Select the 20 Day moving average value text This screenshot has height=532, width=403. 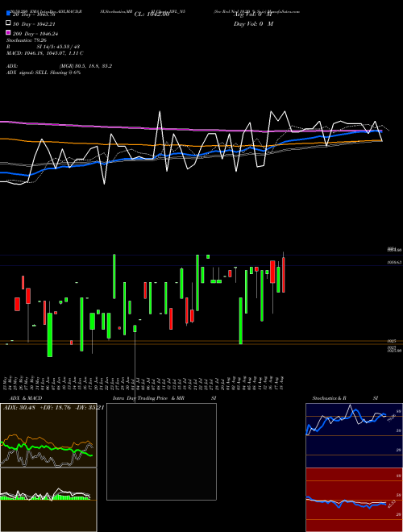(x=34, y=15)
